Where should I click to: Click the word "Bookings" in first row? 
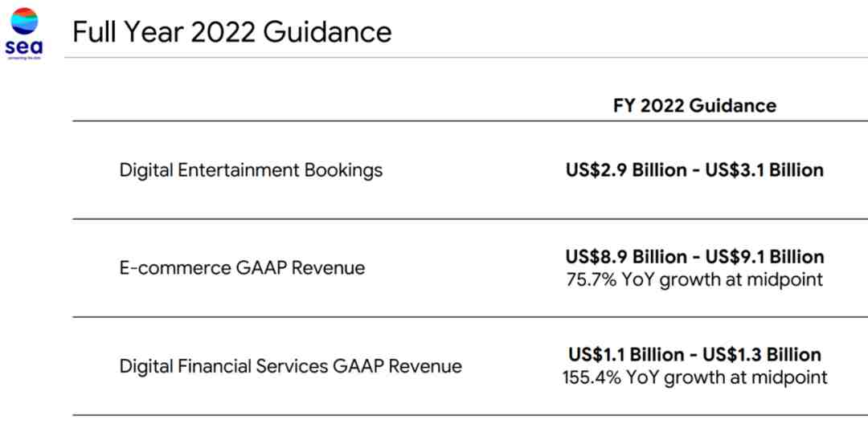[343, 169]
